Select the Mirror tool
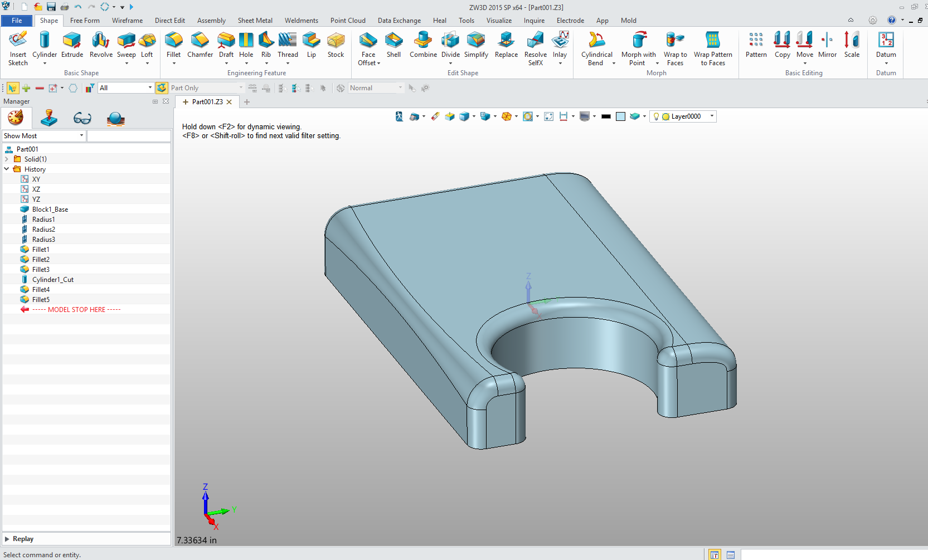 pos(827,45)
